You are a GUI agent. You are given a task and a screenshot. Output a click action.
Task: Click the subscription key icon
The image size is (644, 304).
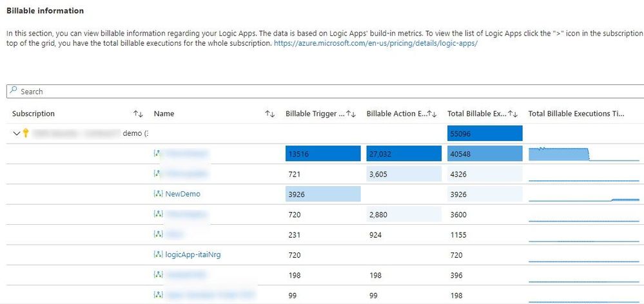(26, 133)
